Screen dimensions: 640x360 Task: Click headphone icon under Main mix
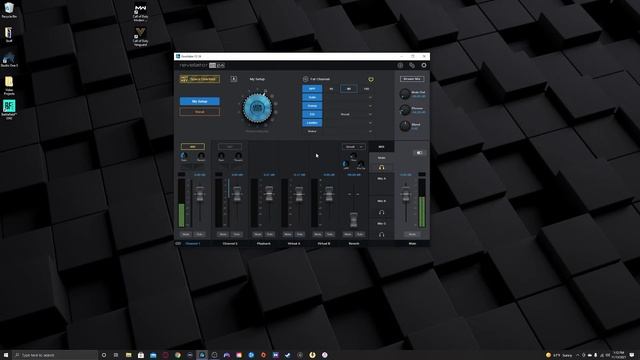[x=381, y=167]
